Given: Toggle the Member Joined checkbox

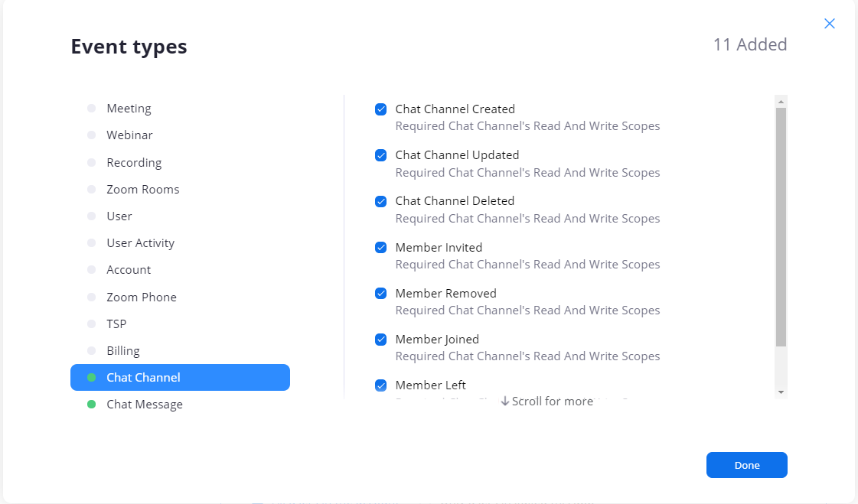Looking at the screenshot, I should [x=380, y=340].
